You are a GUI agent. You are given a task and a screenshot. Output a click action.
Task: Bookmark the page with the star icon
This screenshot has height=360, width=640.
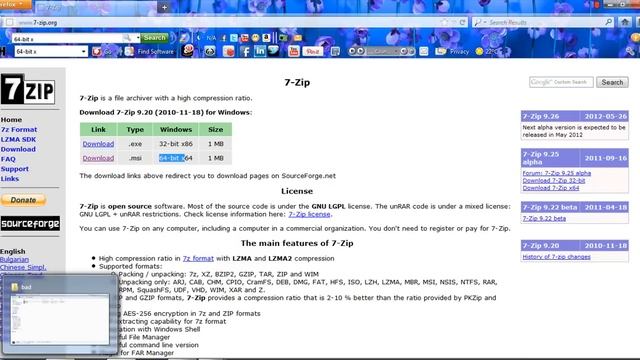(x=444, y=22)
